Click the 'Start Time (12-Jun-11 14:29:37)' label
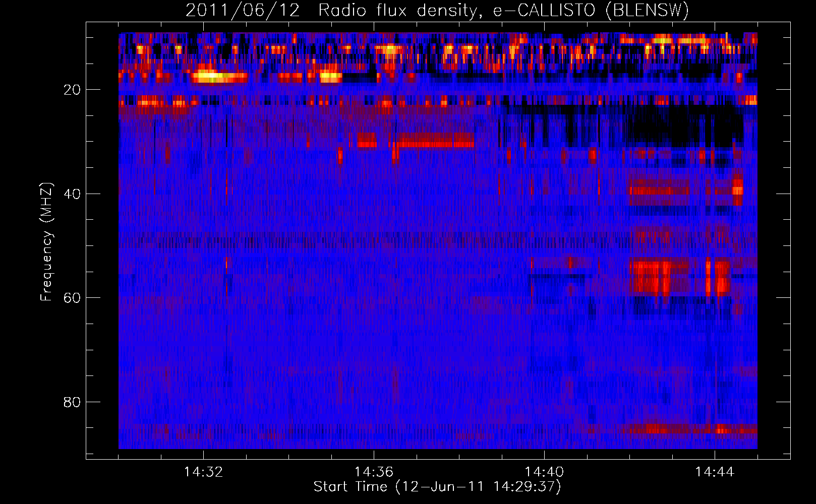Image resolution: width=816 pixels, height=504 pixels. 437,487
